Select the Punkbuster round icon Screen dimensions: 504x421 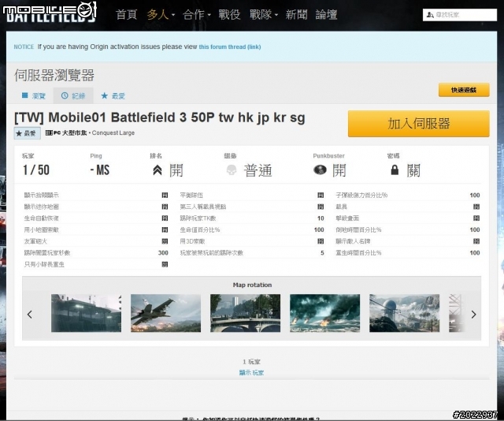click(320, 170)
